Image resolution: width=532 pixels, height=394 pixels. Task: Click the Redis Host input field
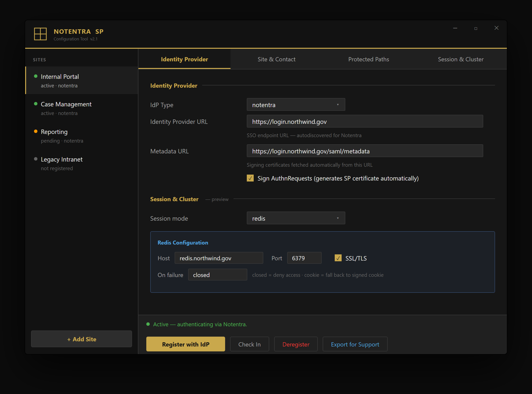coord(219,258)
